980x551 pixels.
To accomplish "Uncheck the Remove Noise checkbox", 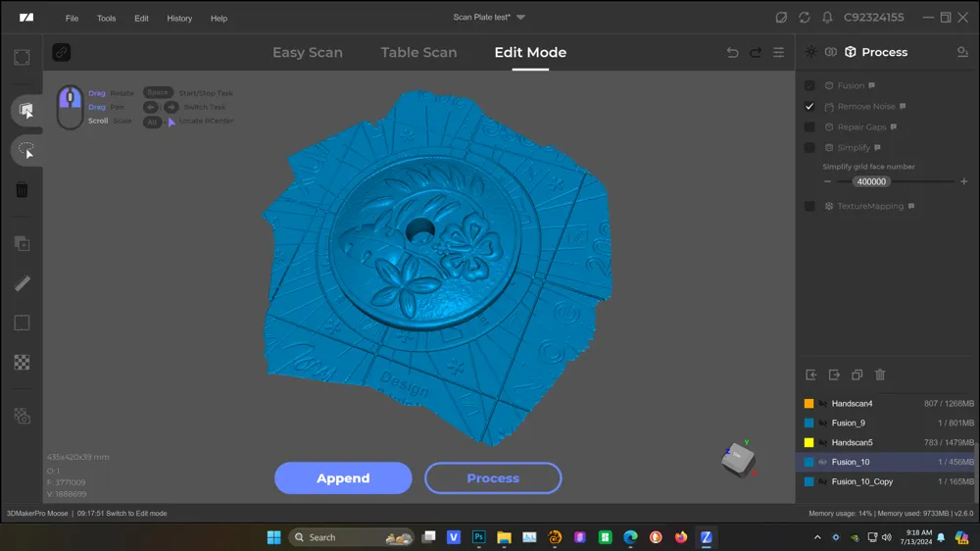I will (809, 106).
